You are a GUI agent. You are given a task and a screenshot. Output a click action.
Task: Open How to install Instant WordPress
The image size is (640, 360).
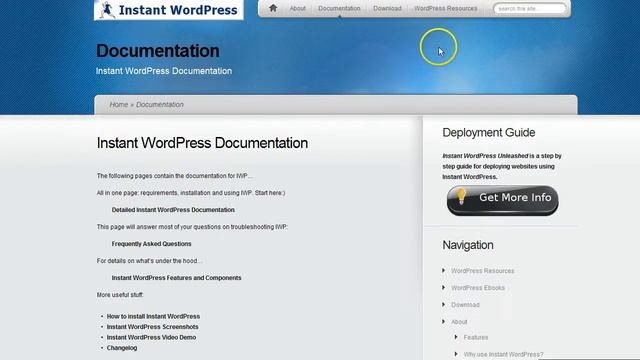pyautogui.click(x=153, y=316)
